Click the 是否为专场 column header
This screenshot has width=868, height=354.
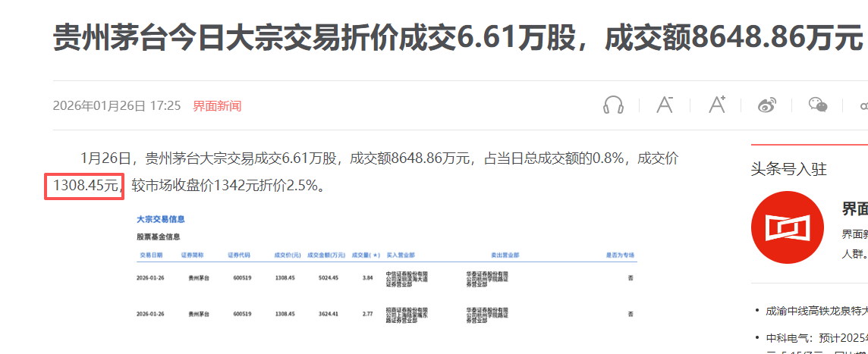coord(620,255)
